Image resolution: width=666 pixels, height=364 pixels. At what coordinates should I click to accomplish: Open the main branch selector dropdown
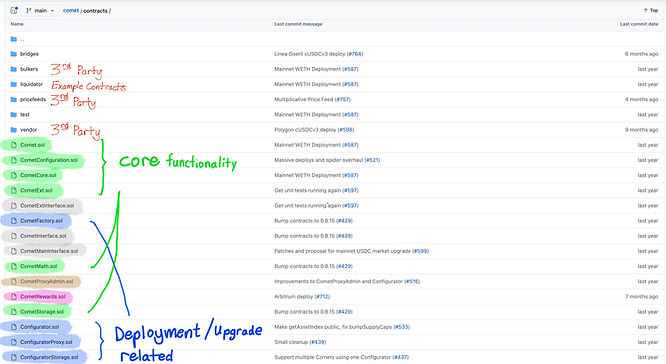(x=40, y=11)
